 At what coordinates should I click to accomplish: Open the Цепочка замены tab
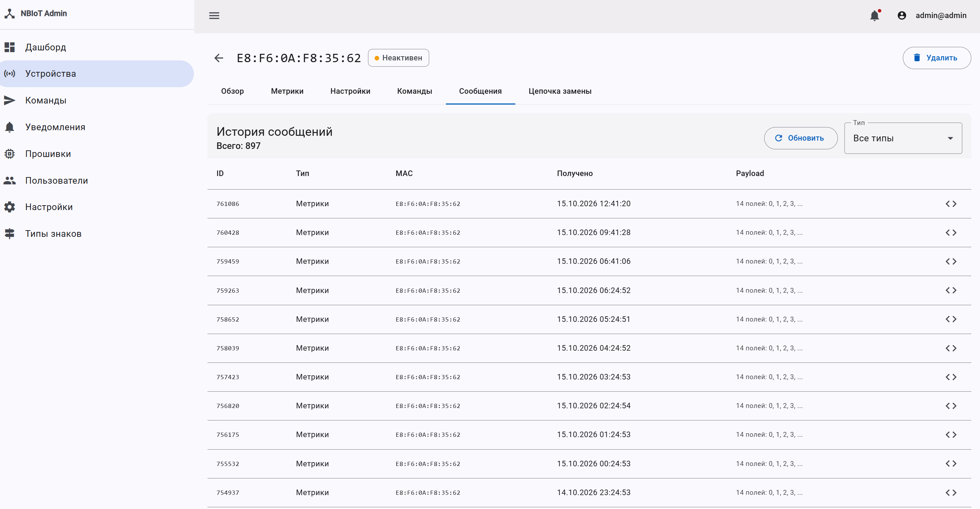(560, 91)
